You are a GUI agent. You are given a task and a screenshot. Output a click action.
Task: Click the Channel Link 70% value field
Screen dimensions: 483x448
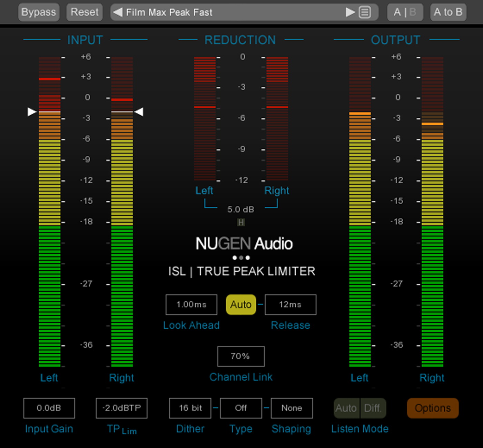[241, 356]
